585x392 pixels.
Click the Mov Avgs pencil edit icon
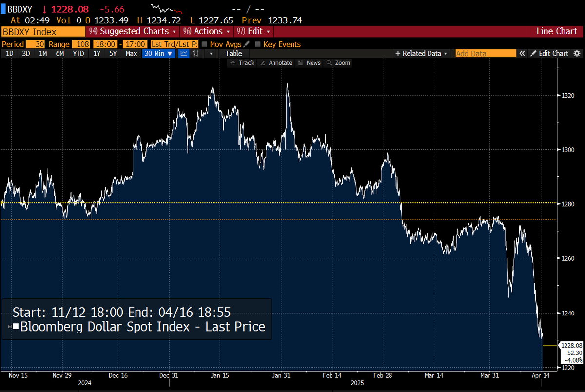coord(247,44)
